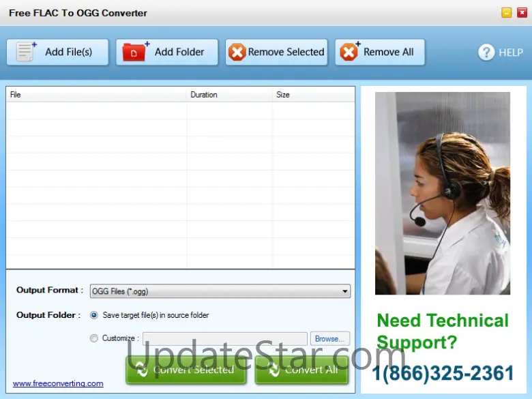The height and width of the screenshot is (399, 532).
Task: Open the www.freeconverting.com link
Action: (58, 383)
